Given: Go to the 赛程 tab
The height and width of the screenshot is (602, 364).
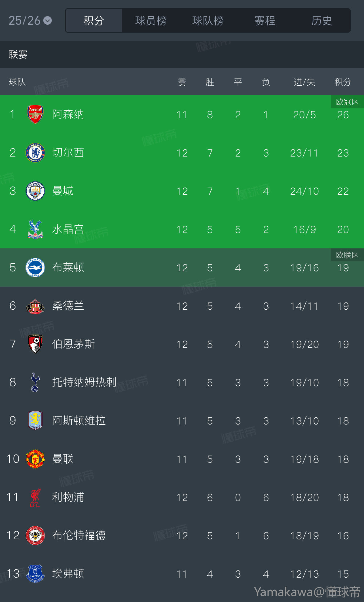Looking at the screenshot, I should point(265,21).
